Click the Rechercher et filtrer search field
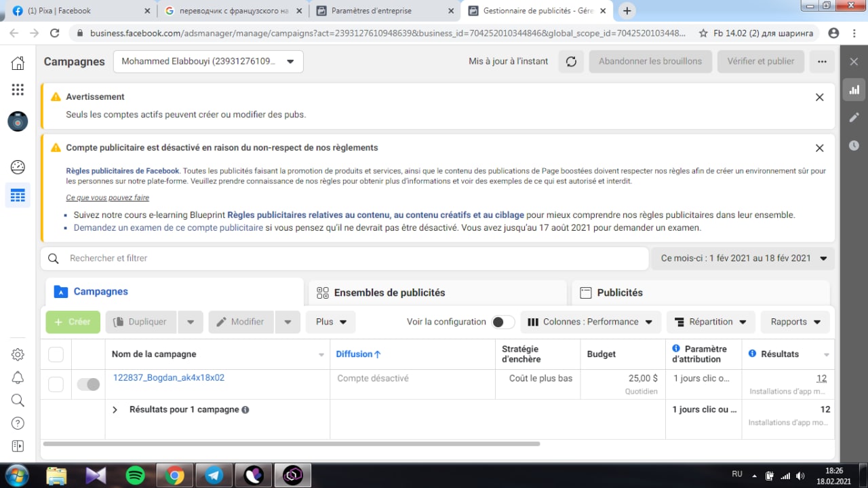The width and height of the screenshot is (868, 488). 345,258
